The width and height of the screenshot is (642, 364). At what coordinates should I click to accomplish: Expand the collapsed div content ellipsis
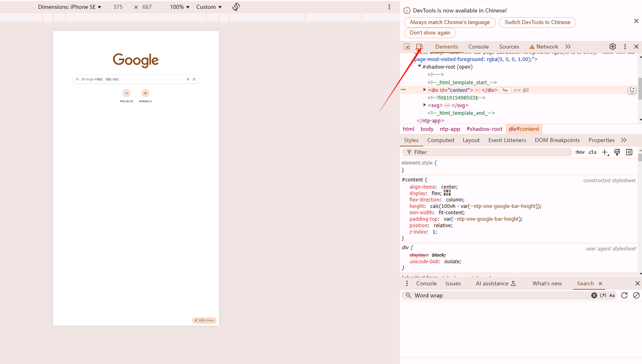[x=477, y=90]
